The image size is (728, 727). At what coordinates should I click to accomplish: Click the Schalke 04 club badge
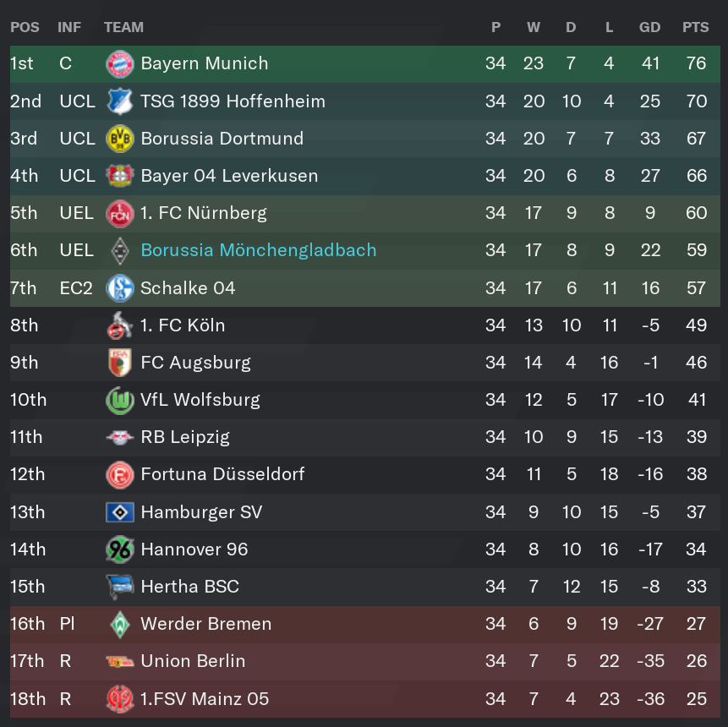[x=120, y=287]
